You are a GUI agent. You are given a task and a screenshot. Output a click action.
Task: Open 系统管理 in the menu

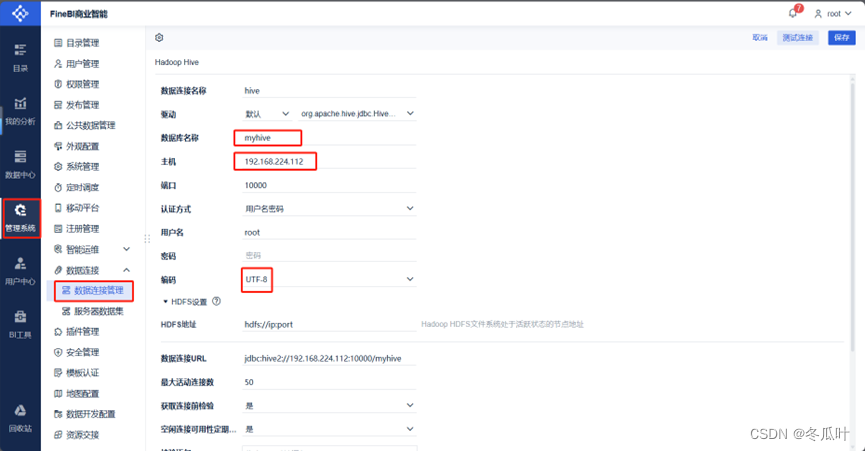(x=77, y=167)
